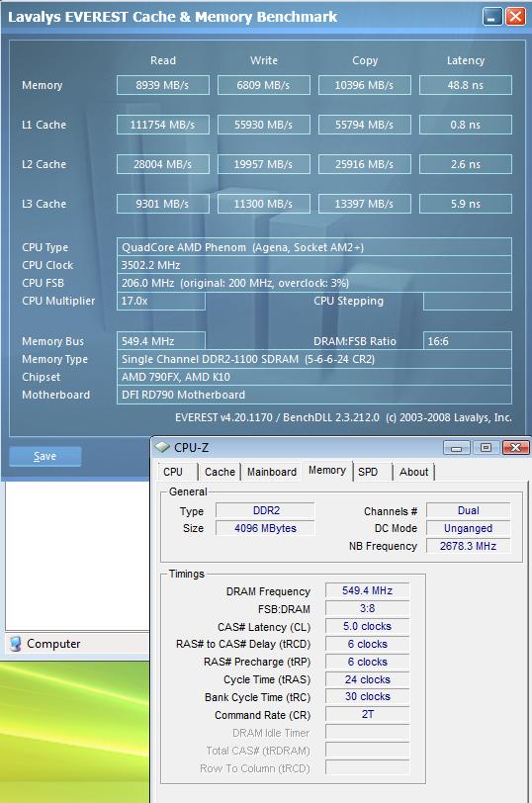The width and height of the screenshot is (532, 803).
Task: Click the DRAM Frequency value in CPU-Z
Action: coord(368,590)
